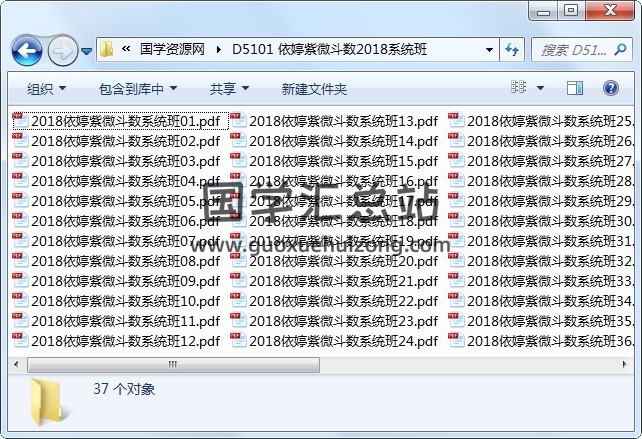Image resolution: width=642 pixels, height=439 pixels.
Task: Select file 2018依婷紫微斗数系统班26
Action: (x=541, y=141)
